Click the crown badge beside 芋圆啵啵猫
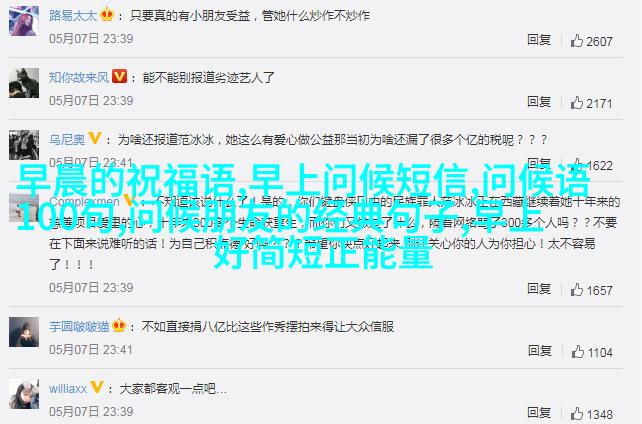642x424 pixels. (119, 325)
